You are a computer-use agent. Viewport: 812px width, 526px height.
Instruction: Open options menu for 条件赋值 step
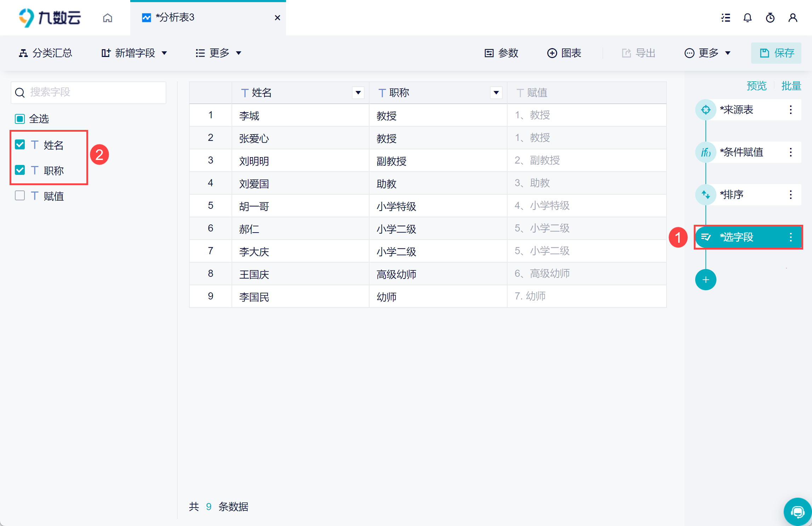(790, 152)
